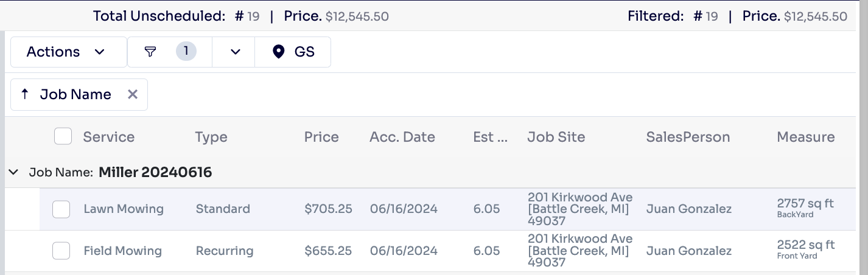Open dropdown arrow next to filter
The image size is (868, 275).
point(236,52)
